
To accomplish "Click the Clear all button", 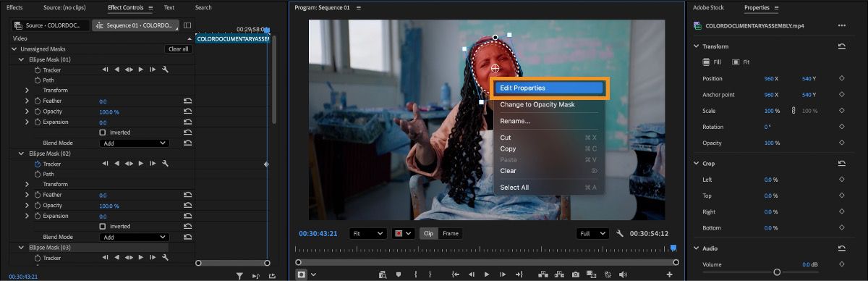I will (178, 49).
